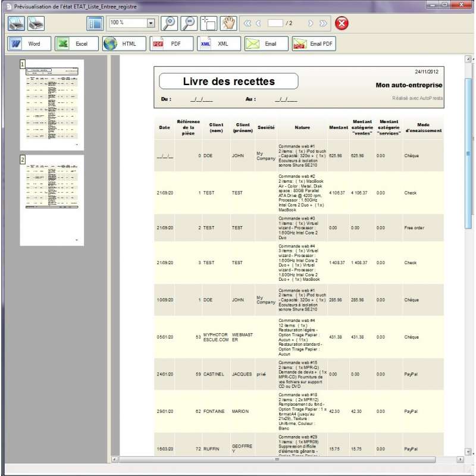The width and height of the screenshot is (476, 476).
Task: Export the report to Word
Action: [29, 43]
